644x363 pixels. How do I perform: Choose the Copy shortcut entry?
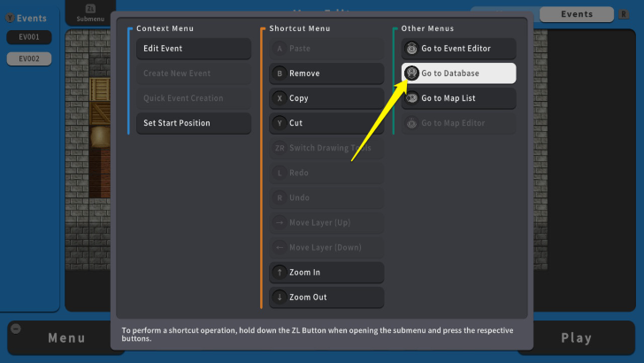(x=326, y=98)
